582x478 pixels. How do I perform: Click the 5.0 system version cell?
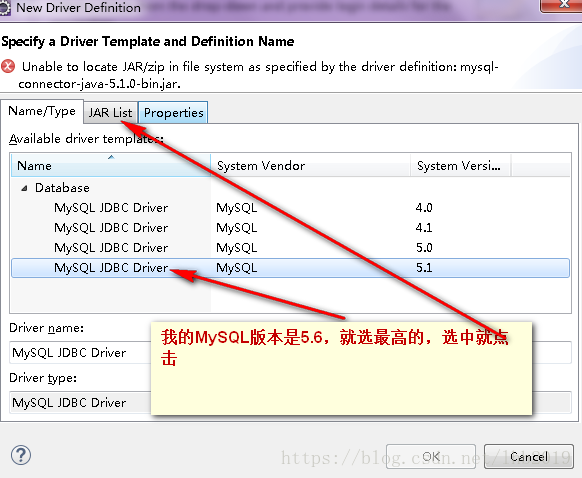point(424,248)
